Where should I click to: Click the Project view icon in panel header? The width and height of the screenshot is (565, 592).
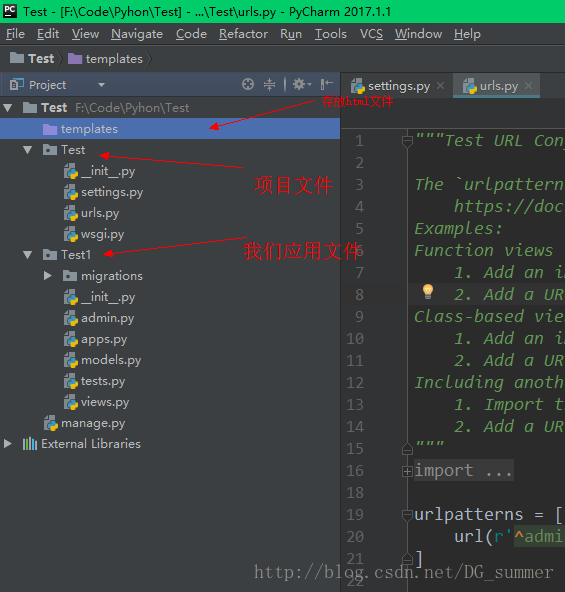17,84
